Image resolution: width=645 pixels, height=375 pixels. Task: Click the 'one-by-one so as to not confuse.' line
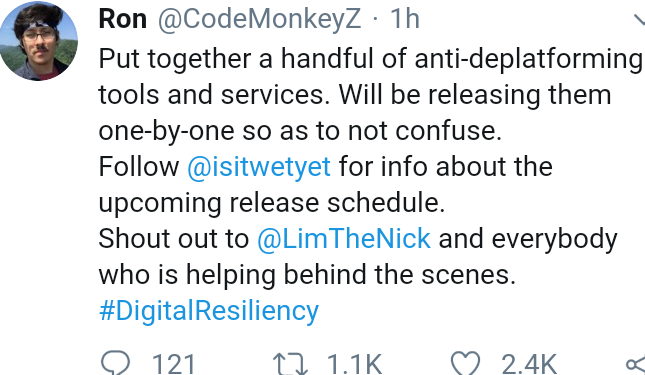[x=300, y=131]
